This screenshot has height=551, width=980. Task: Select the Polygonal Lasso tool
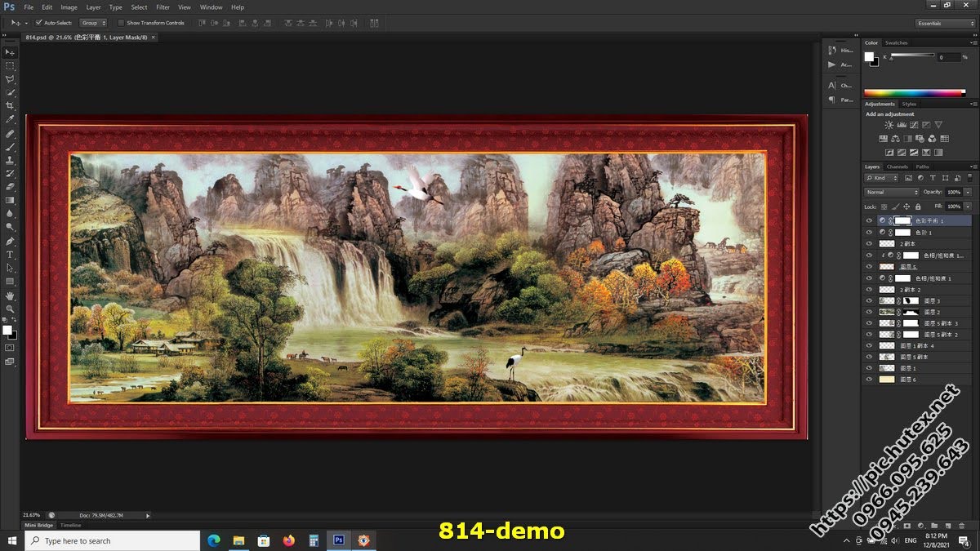[x=10, y=79]
